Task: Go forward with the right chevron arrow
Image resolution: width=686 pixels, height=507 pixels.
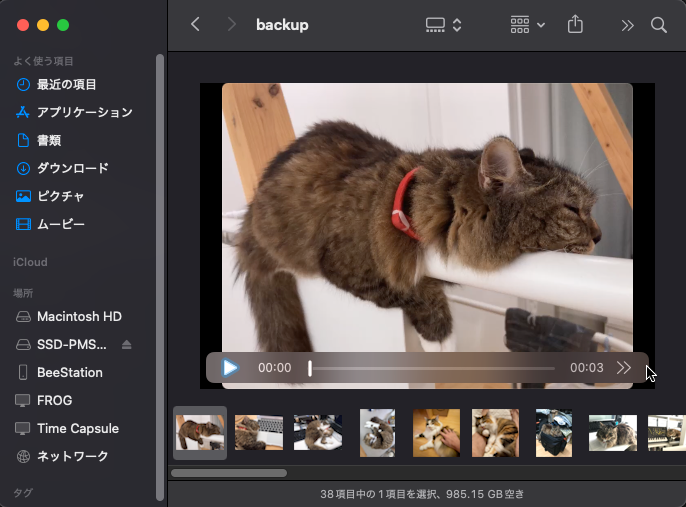Action: pyautogui.click(x=231, y=24)
